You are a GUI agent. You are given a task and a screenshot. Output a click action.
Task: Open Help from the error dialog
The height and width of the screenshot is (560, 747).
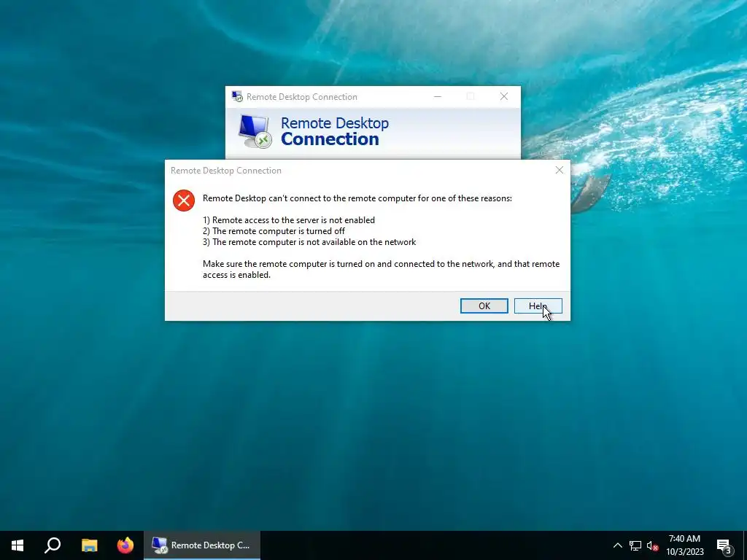pos(538,306)
